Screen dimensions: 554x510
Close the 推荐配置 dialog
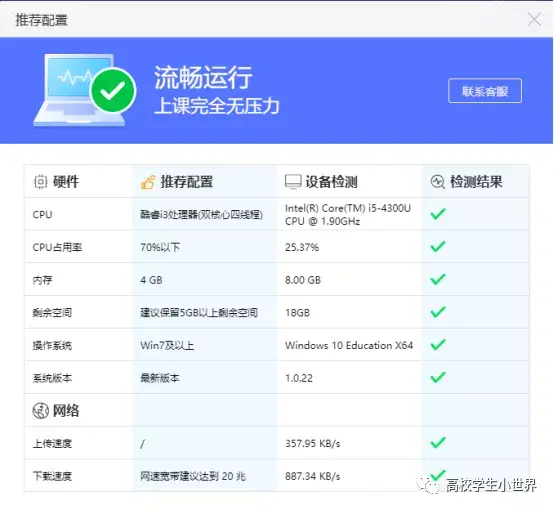pos(534,19)
